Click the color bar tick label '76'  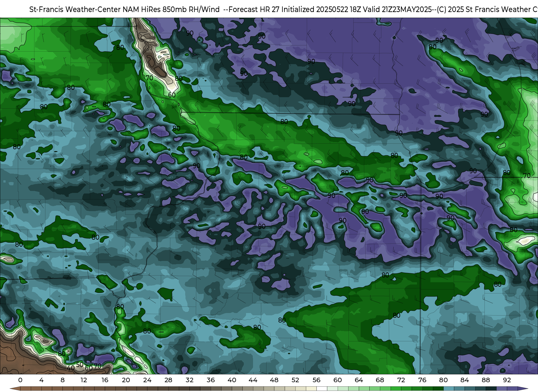point(422,380)
